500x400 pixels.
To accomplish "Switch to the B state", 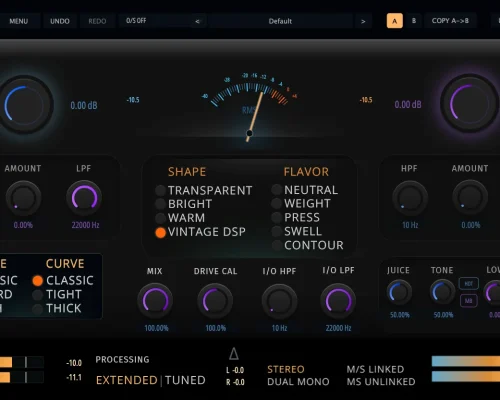I will 414,21.
